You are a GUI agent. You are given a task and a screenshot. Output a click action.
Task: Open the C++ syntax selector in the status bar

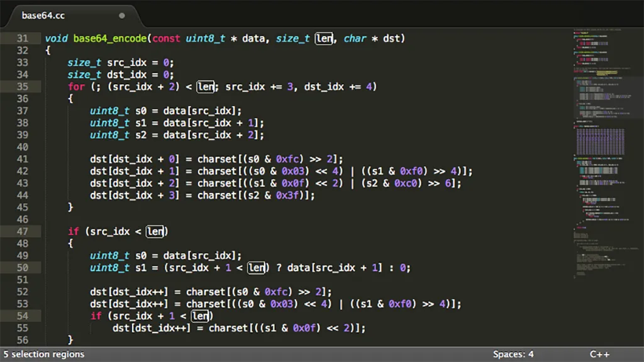[x=599, y=354]
